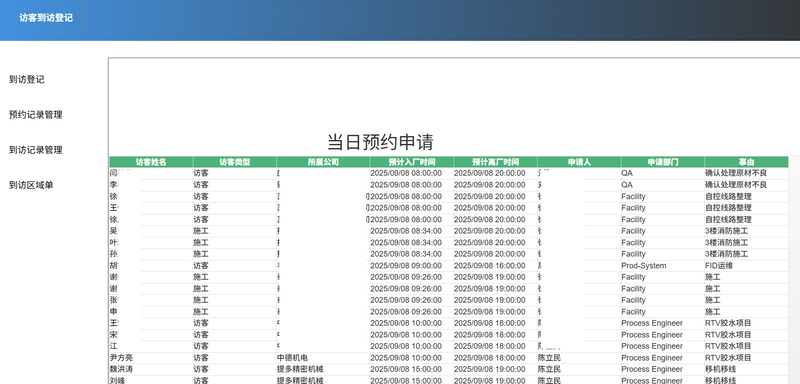The image size is (800, 384).
Task: Click applicant 陈立民 in the 尹方亮 row
Action: pyautogui.click(x=549, y=358)
